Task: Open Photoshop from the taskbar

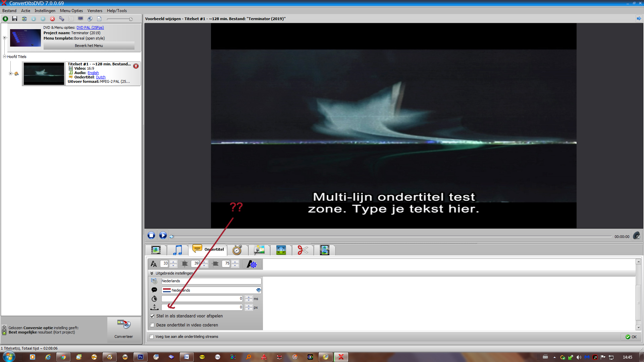Action: point(141,357)
